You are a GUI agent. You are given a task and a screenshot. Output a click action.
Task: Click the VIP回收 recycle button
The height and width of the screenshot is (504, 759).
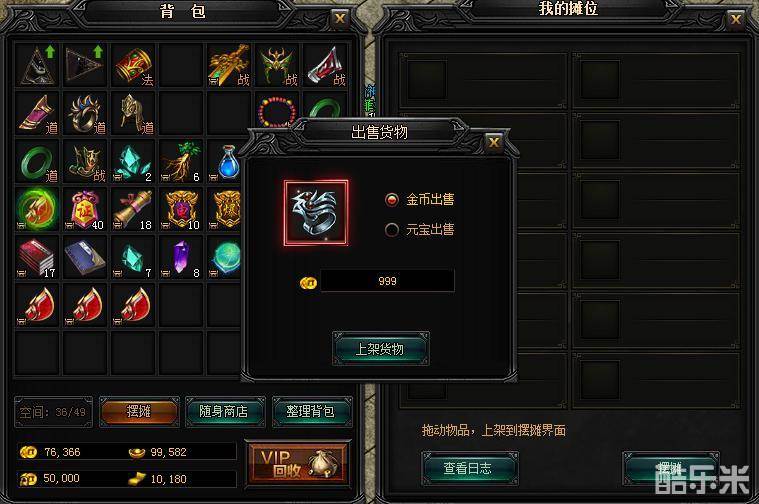(x=298, y=463)
